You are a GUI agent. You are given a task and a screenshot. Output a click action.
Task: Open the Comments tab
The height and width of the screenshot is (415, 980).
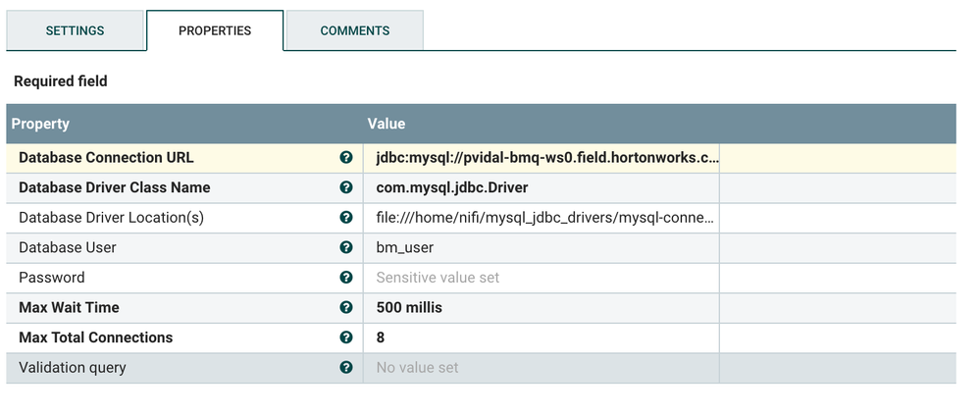[355, 30]
